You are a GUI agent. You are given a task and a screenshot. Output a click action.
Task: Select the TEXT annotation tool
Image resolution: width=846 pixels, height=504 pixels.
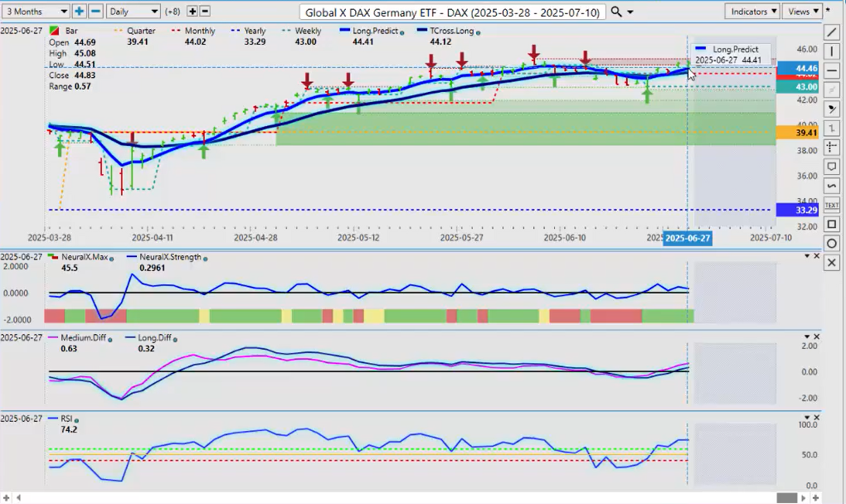pos(833,205)
